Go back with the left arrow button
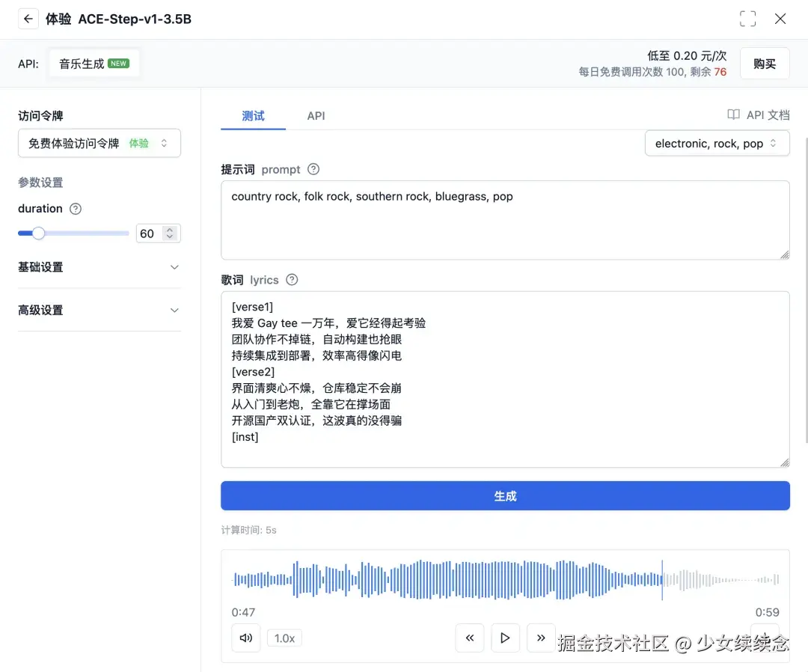This screenshot has width=808, height=672. coord(28,19)
